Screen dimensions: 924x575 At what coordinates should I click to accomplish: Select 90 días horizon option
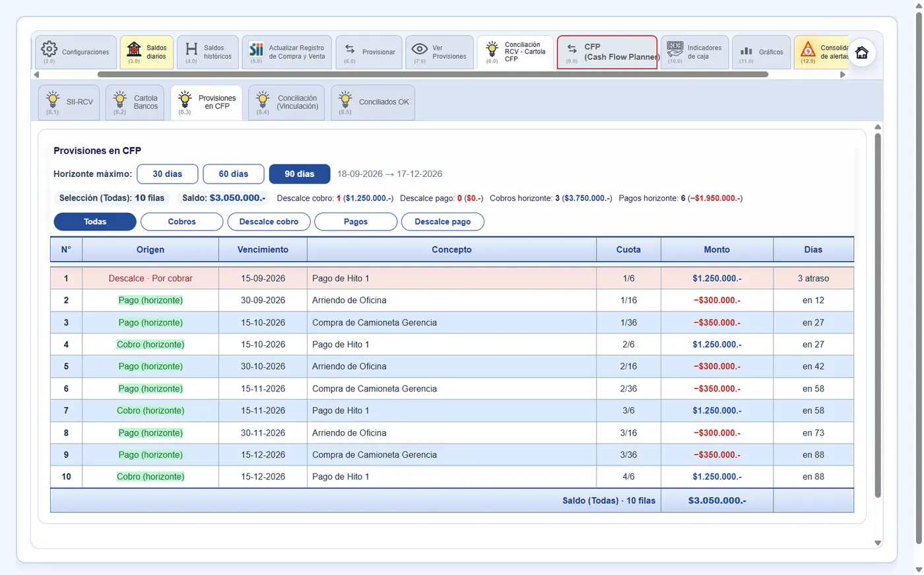[x=300, y=174]
